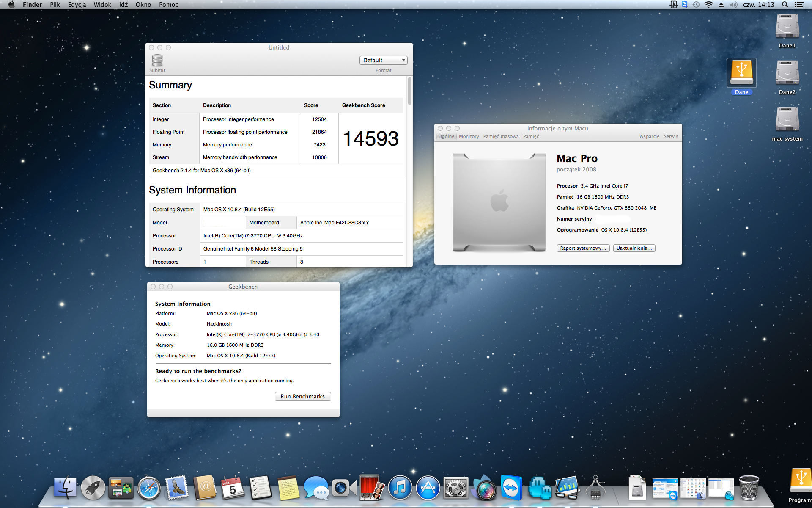Switch to the Monitory tab
The height and width of the screenshot is (508, 812).
(x=469, y=136)
